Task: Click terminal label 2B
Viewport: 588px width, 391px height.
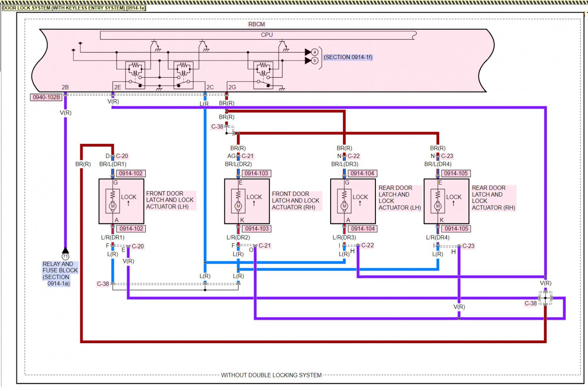Action: pyautogui.click(x=65, y=87)
